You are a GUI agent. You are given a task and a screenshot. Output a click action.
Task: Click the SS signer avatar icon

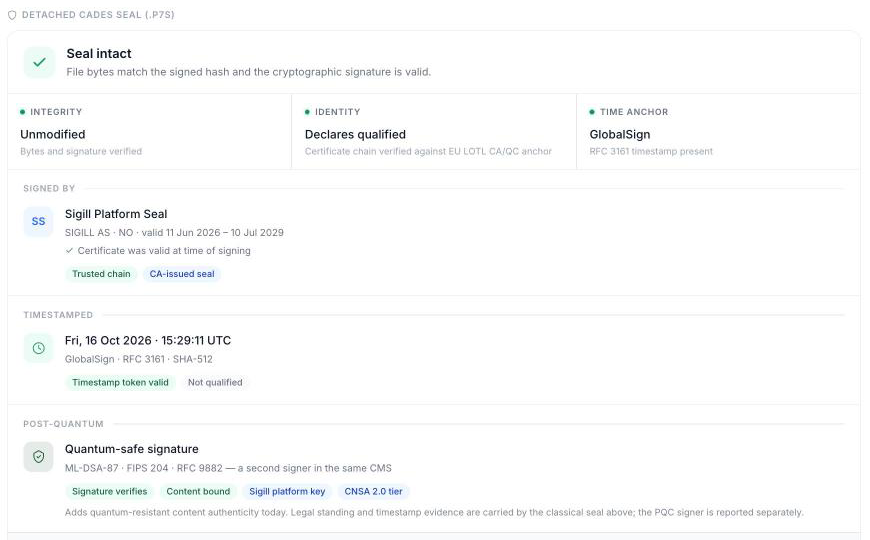click(x=38, y=221)
